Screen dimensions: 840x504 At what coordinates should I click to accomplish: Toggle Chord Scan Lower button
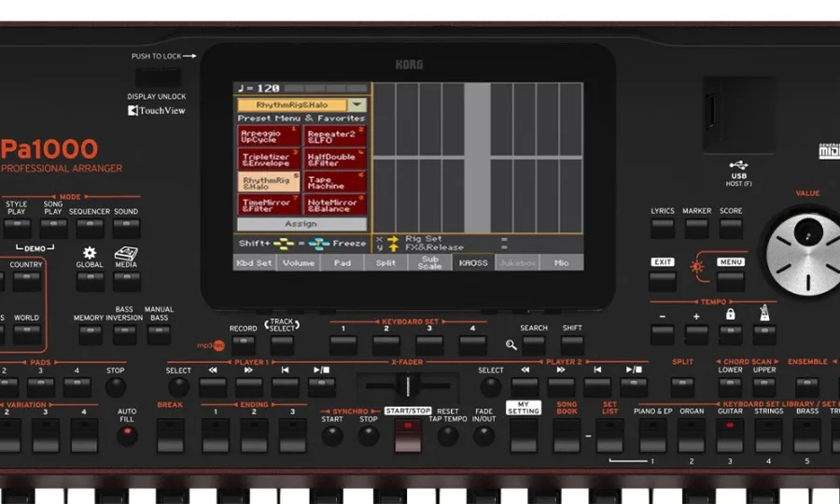730,386
